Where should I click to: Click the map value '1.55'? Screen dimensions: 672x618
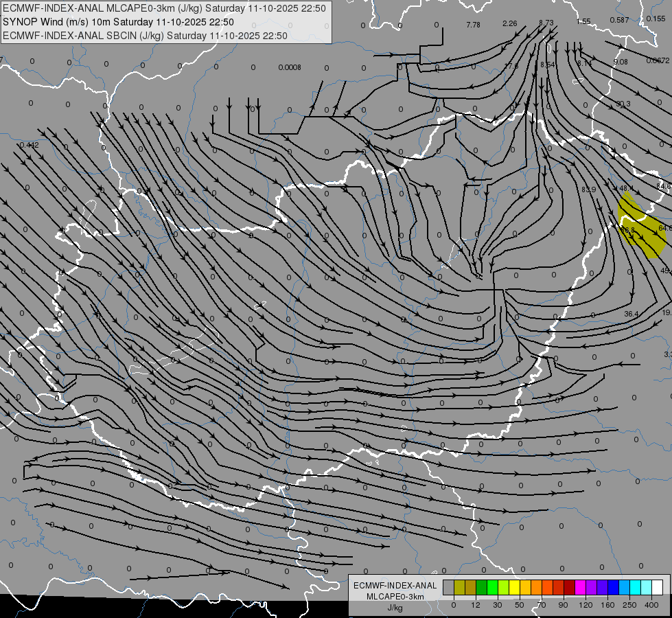583,21
